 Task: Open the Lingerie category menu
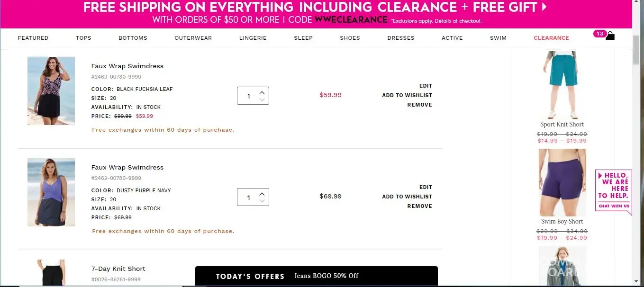[x=253, y=38]
